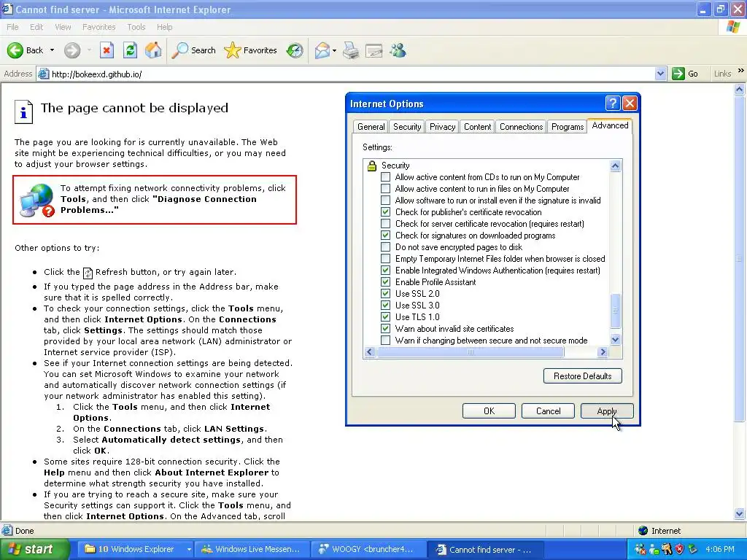
Task: Open the Start menu
Action: [34, 549]
